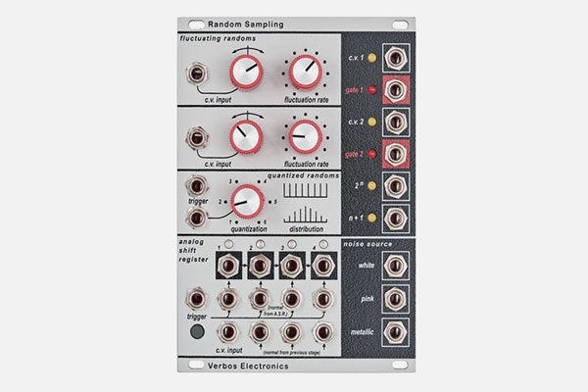
Task: Click the shift register stage 3 output jack
Action: pos(292,266)
